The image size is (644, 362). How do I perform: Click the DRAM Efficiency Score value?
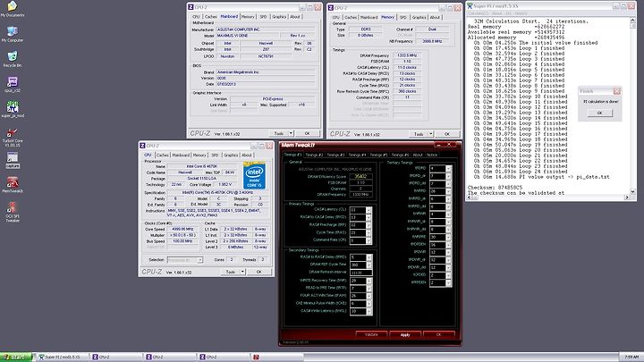[360, 176]
